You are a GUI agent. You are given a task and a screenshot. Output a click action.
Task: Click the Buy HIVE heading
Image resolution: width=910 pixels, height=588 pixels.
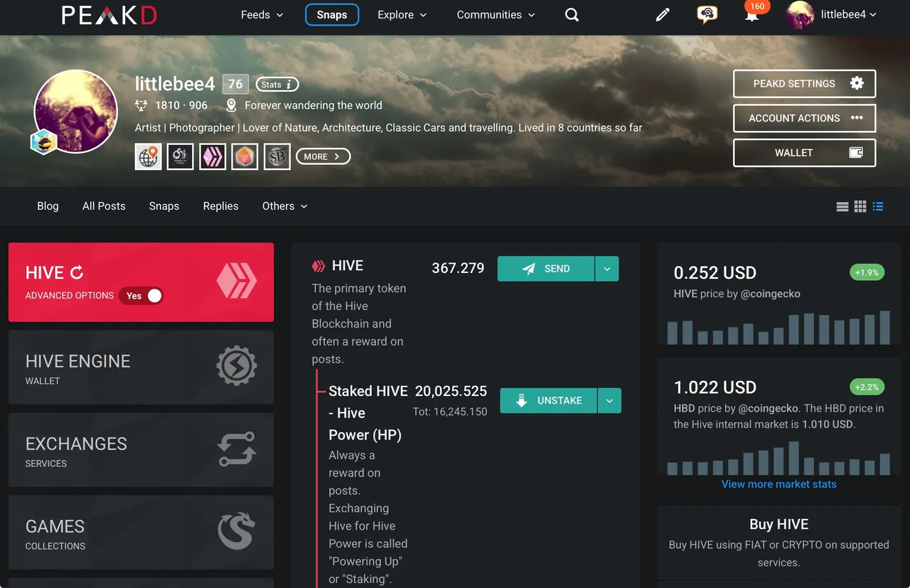[779, 525]
